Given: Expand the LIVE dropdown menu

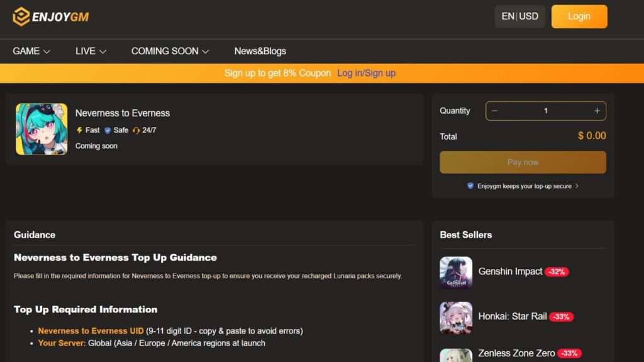Looking at the screenshot, I should coord(91,51).
